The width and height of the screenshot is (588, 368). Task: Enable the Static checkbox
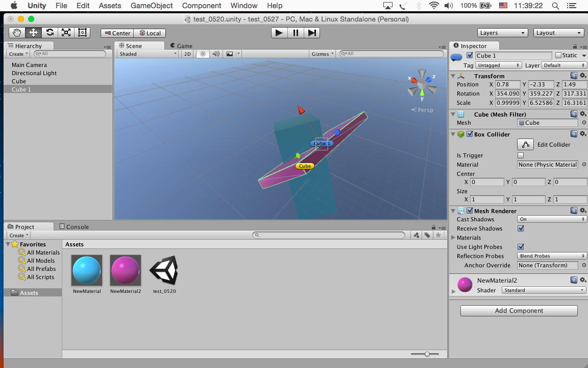coord(558,55)
